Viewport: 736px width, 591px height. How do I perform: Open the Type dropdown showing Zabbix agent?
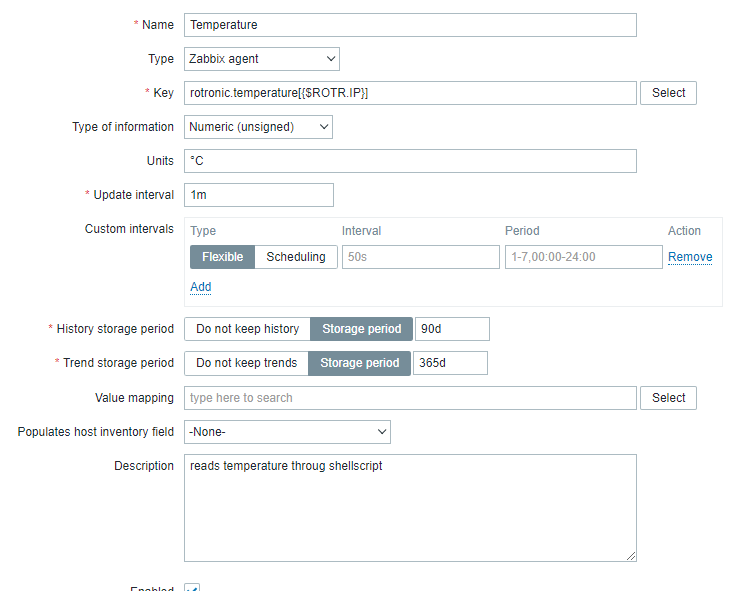262,59
